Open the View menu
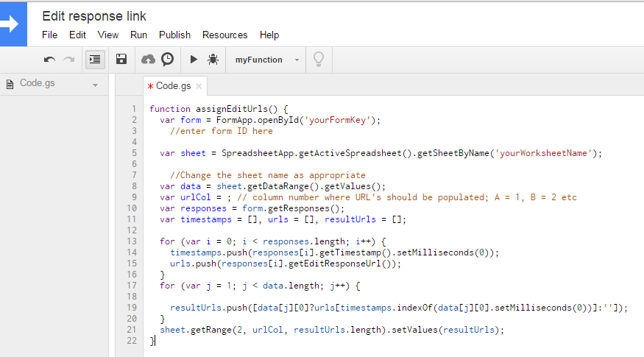 (x=108, y=35)
